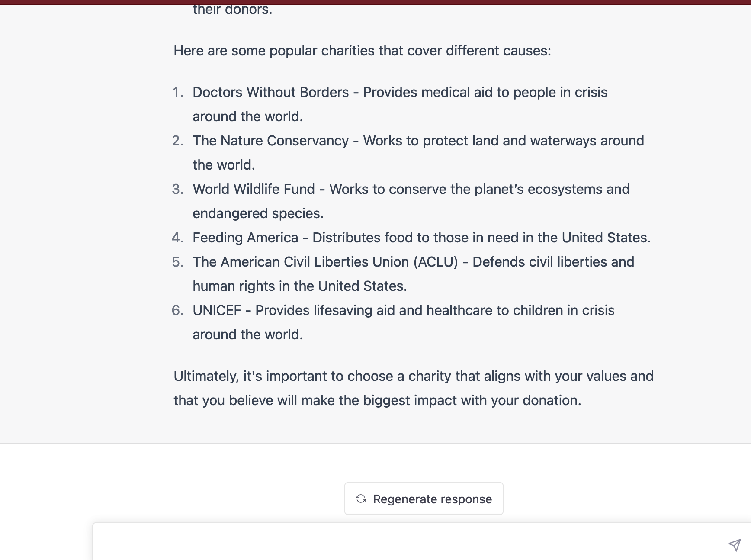The image size is (751, 560).
Task: Click the dark red top bar
Action: click(x=375, y=2)
